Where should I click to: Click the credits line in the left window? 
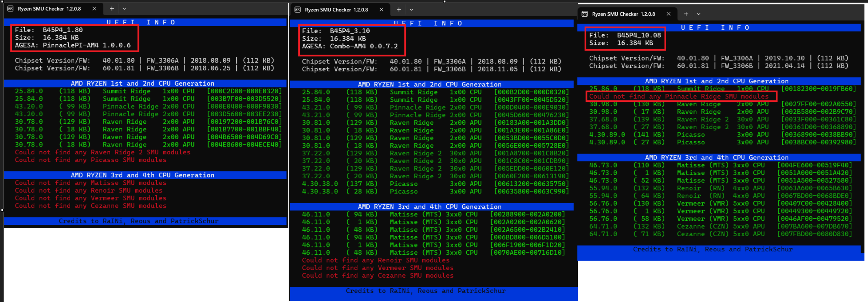click(139, 221)
